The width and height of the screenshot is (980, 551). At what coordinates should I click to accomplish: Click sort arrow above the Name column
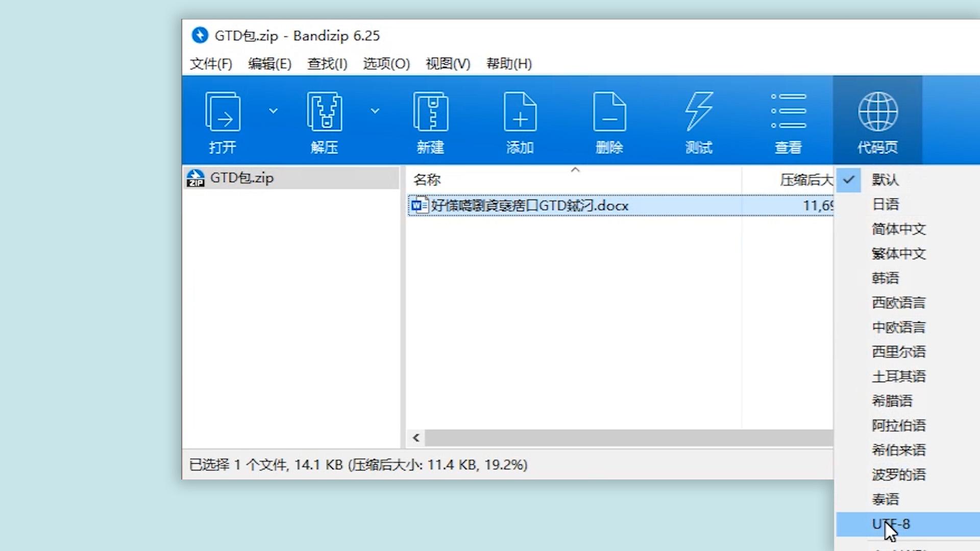coord(575,170)
